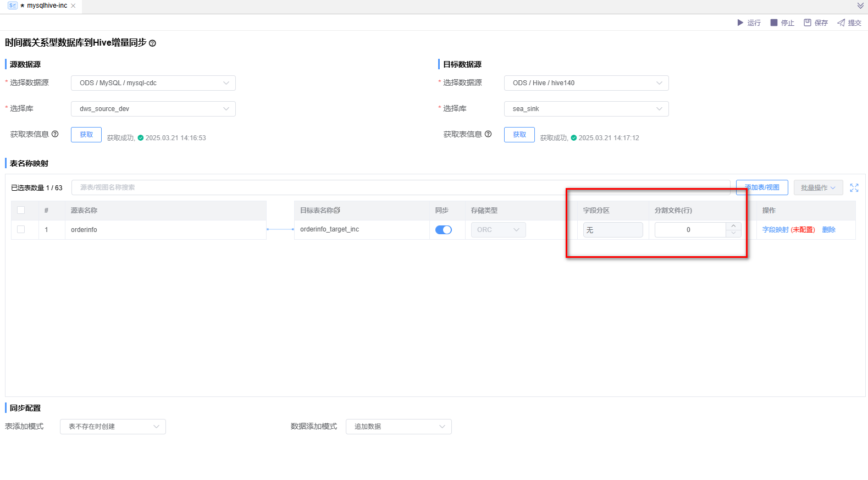Click the 添加表/视图 button
The width and height of the screenshot is (868, 480).
[x=761, y=187]
